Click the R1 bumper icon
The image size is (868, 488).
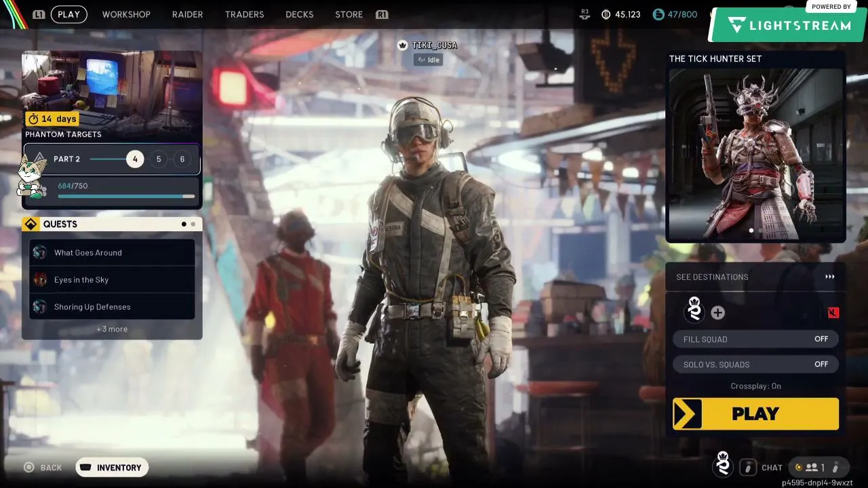pyautogui.click(x=382, y=14)
